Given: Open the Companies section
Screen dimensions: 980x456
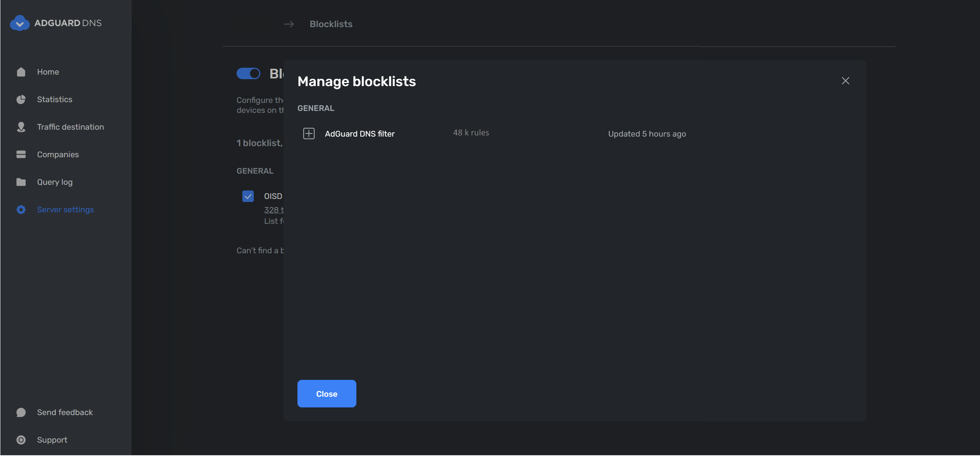Looking at the screenshot, I should [58, 154].
